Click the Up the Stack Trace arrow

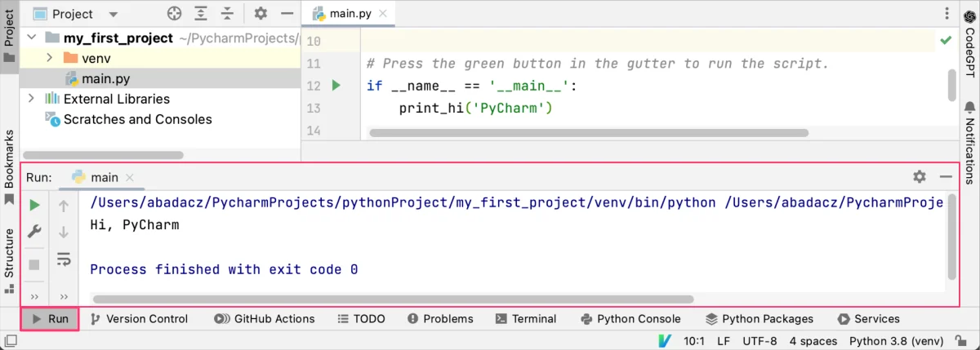pyautogui.click(x=64, y=206)
